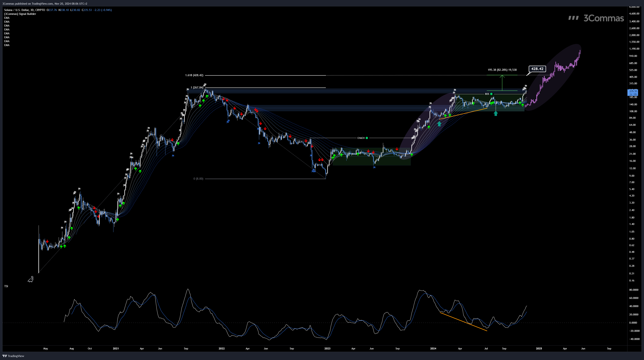Click the Solana / U.S. Dollar, 3D, CRYPTO title
The width and height of the screenshot is (644, 360).
click(x=25, y=10)
